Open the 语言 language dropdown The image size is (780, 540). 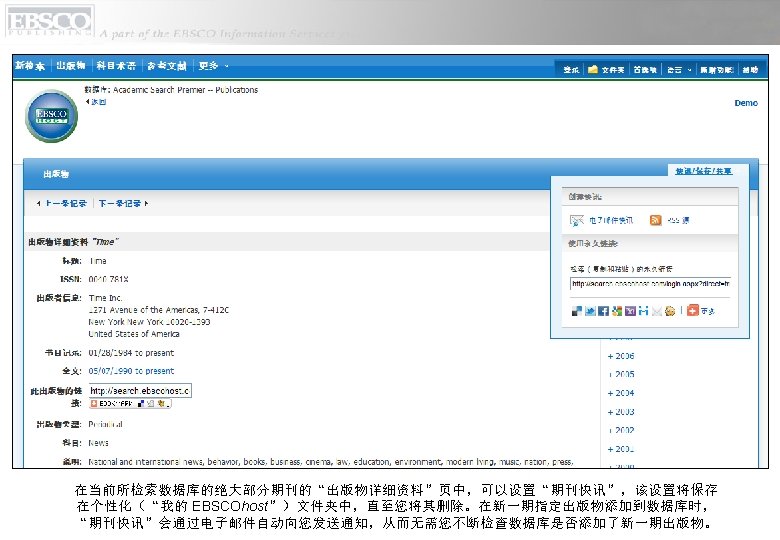tap(679, 70)
